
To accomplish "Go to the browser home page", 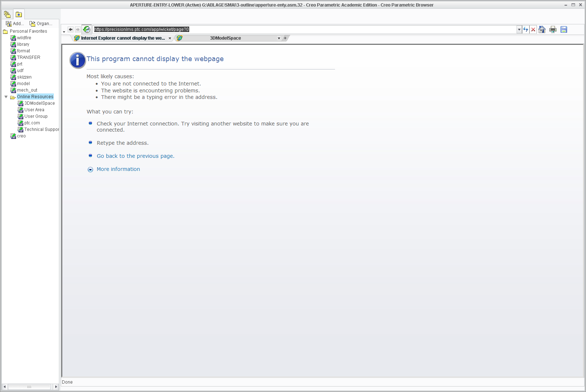I will pos(542,29).
